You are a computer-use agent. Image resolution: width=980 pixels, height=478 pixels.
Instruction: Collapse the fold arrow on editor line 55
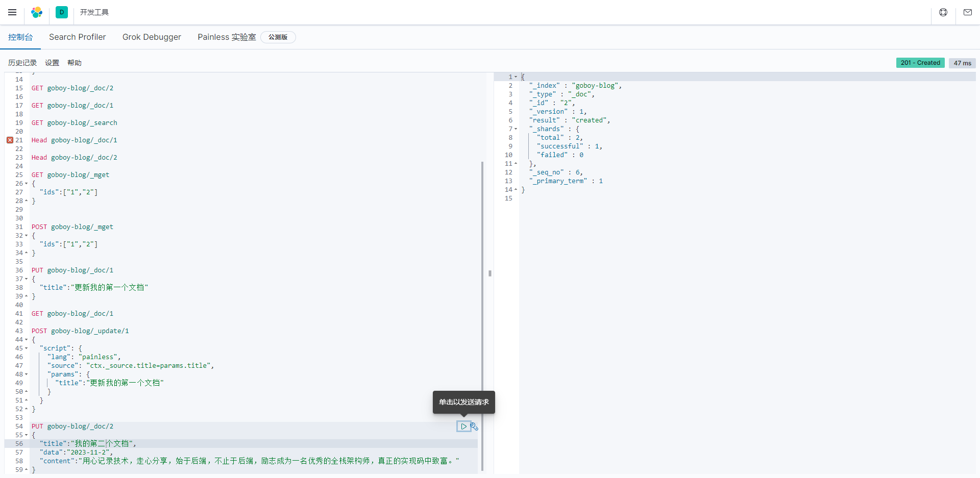[27, 435]
